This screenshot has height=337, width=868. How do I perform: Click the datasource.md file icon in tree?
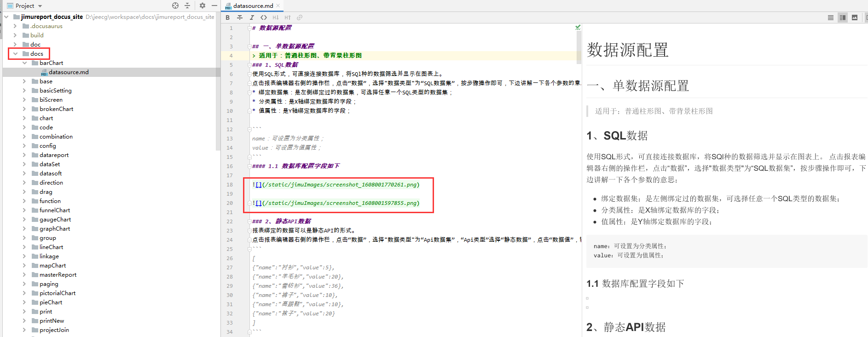pos(44,72)
